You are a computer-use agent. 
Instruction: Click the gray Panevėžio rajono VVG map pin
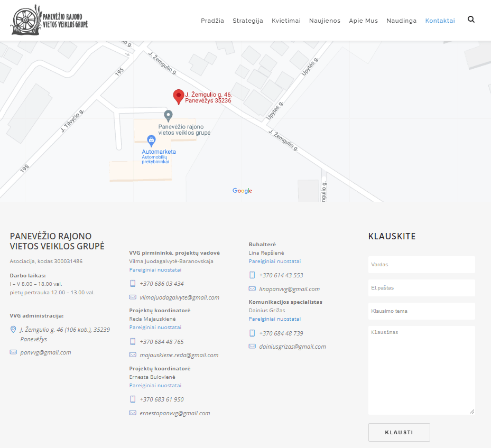(168, 115)
